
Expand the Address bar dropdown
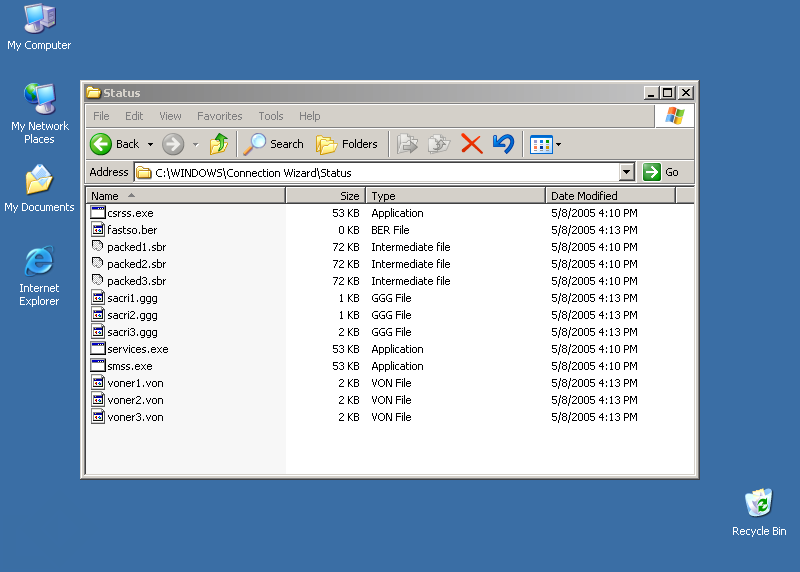(x=627, y=172)
